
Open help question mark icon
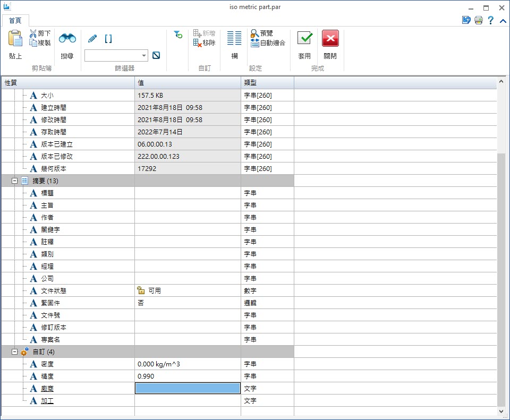[x=491, y=21]
